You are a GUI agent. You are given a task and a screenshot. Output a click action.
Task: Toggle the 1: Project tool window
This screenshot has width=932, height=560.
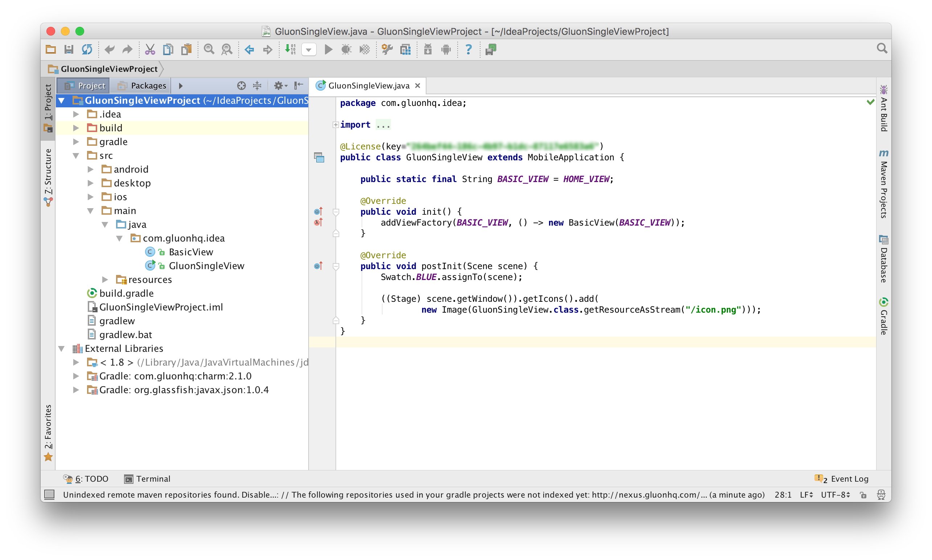tap(48, 108)
